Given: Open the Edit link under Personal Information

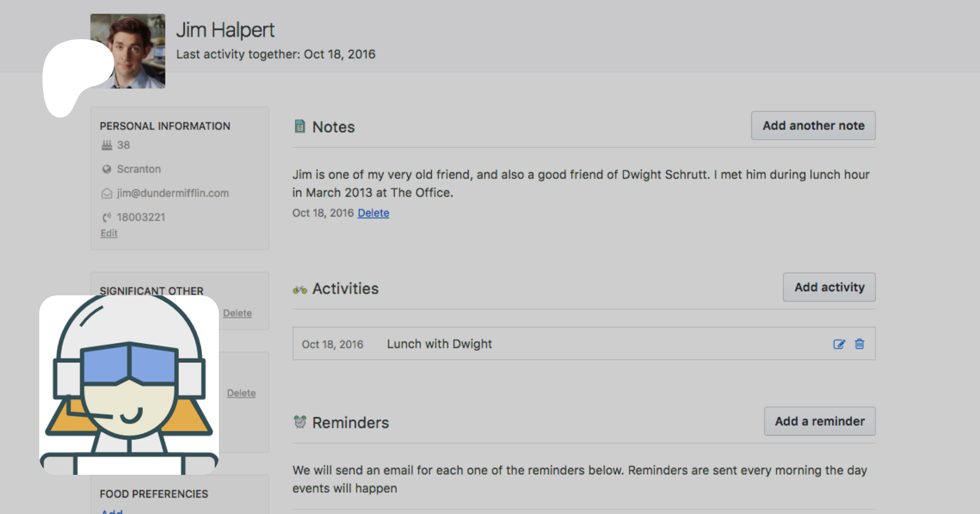Looking at the screenshot, I should [x=109, y=233].
